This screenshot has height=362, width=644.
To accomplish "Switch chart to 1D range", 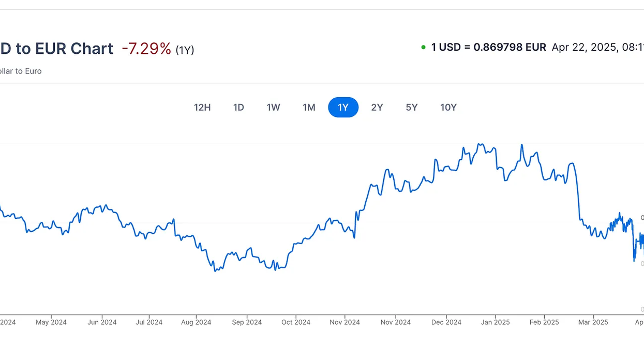I will pos(238,108).
